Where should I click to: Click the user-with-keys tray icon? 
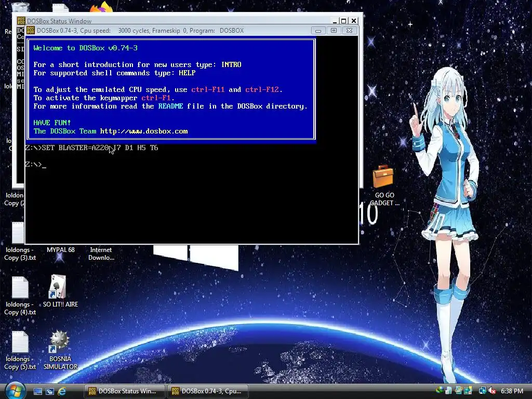point(459,391)
